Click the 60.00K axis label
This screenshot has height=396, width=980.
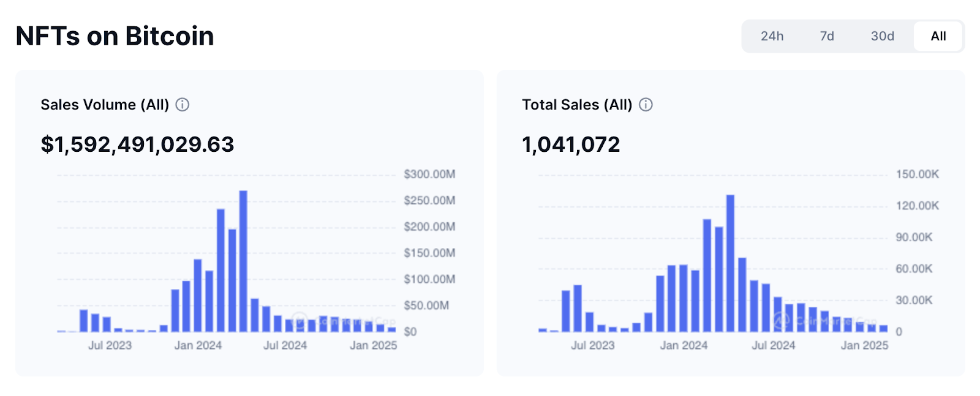coord(914,269)
